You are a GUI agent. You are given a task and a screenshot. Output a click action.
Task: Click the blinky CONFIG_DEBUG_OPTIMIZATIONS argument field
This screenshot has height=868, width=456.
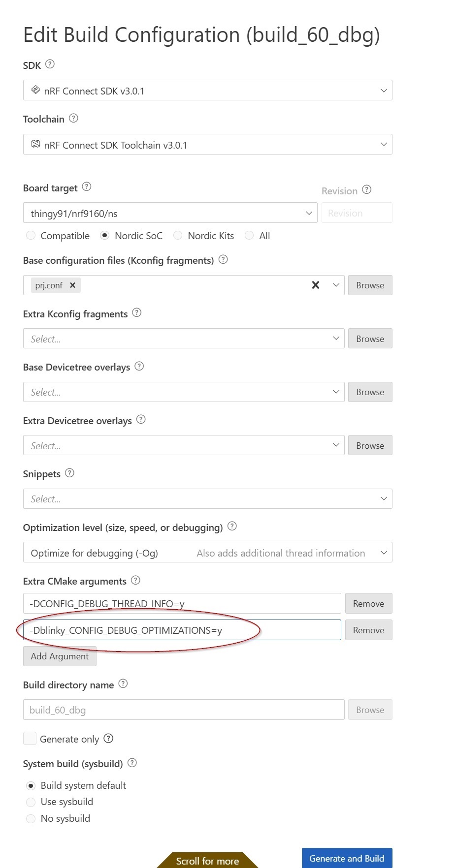click(x=182, y=630)
